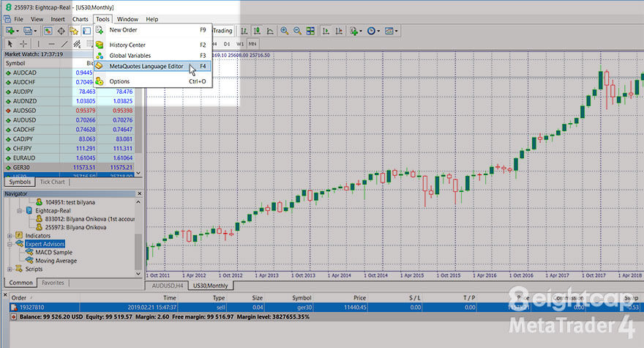Image resolution: width=644 pixels, height=348 pixels.
Task: Select the D1 timeframe button
Action: [227, 44]
